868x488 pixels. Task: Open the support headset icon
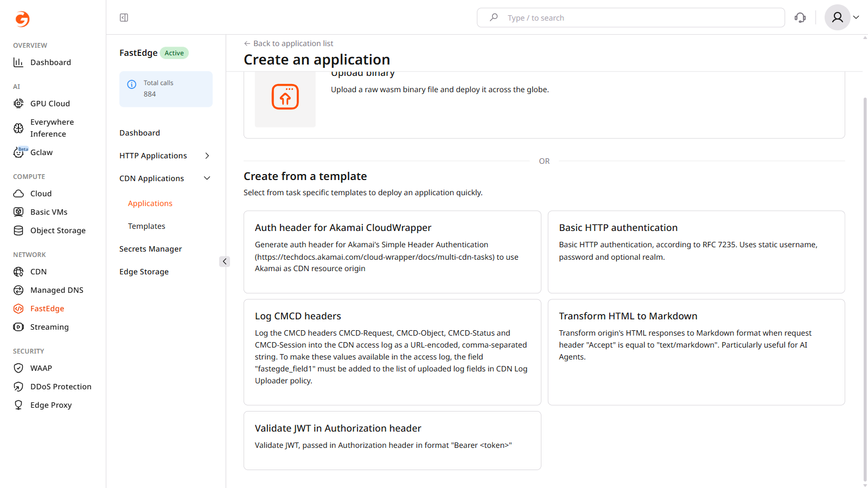pos(800,18)
